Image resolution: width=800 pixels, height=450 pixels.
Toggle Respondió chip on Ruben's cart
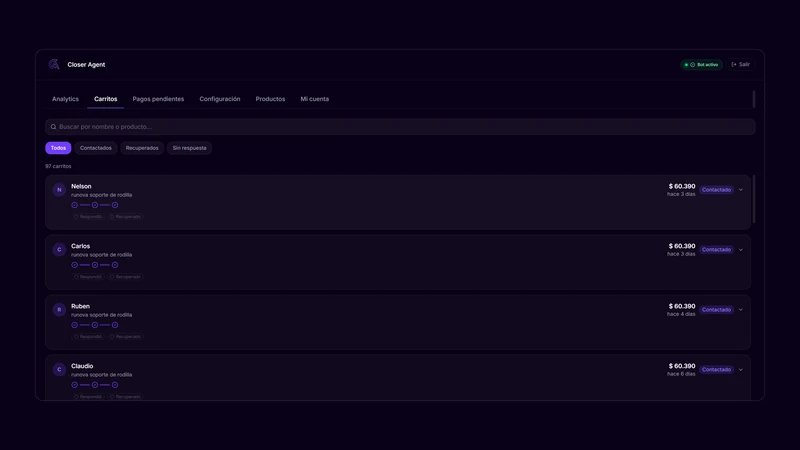pyautogui.click(x=88, y=337)
